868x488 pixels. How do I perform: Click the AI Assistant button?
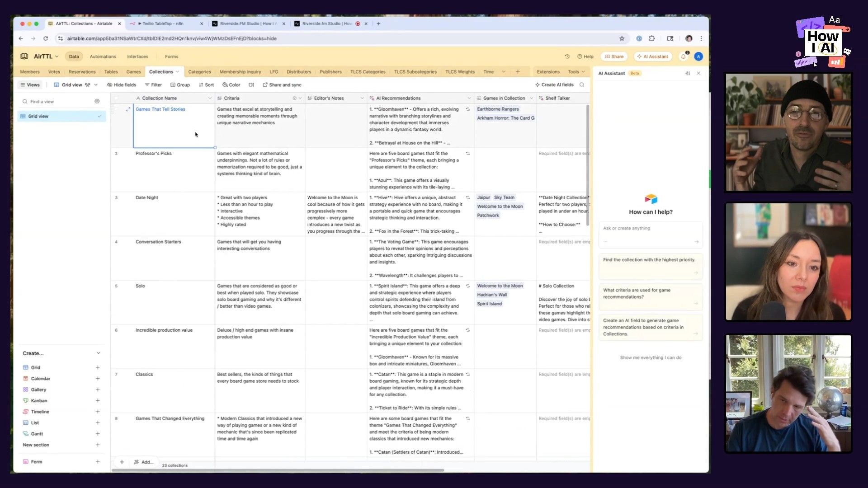click(652, 56)
